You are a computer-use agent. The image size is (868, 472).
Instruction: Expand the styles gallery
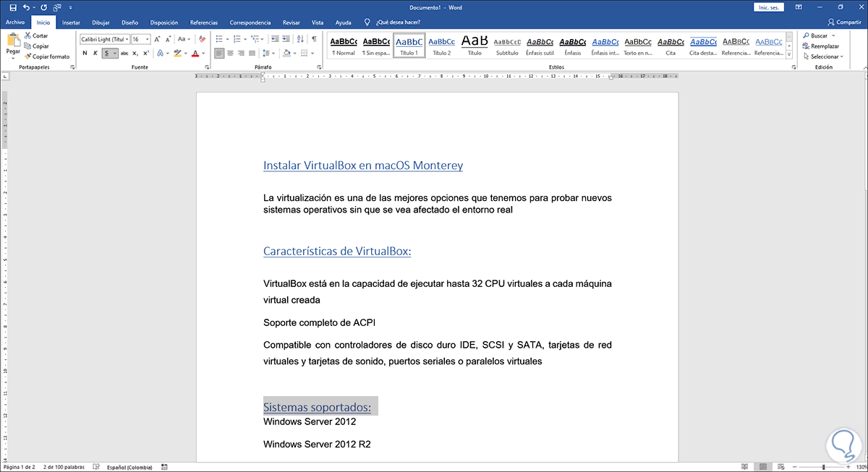tap(788, 55)
